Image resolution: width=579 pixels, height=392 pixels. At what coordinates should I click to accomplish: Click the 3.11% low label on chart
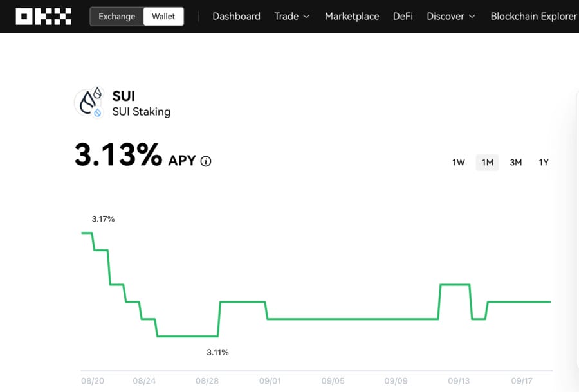point(217,353)
